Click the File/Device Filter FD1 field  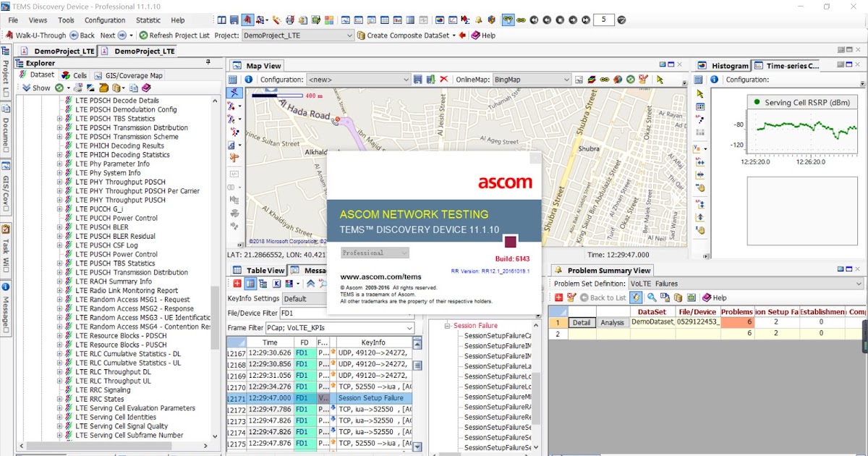point(346,313)
